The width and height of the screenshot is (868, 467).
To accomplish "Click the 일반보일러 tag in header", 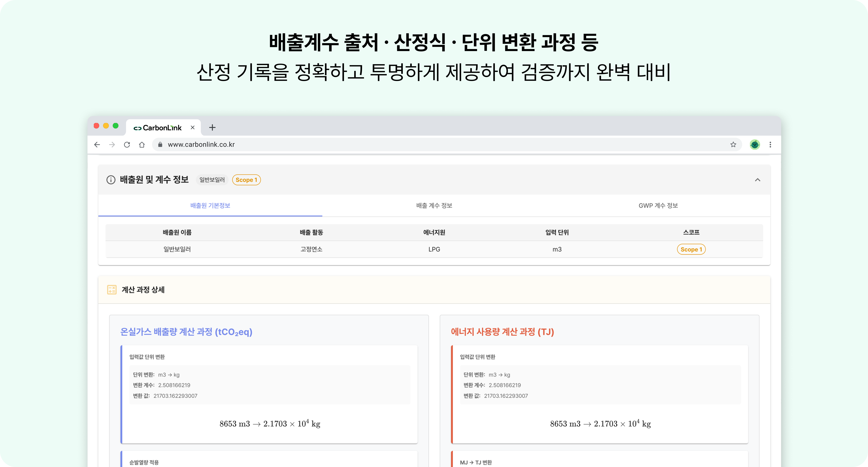I will click(212, 180).
